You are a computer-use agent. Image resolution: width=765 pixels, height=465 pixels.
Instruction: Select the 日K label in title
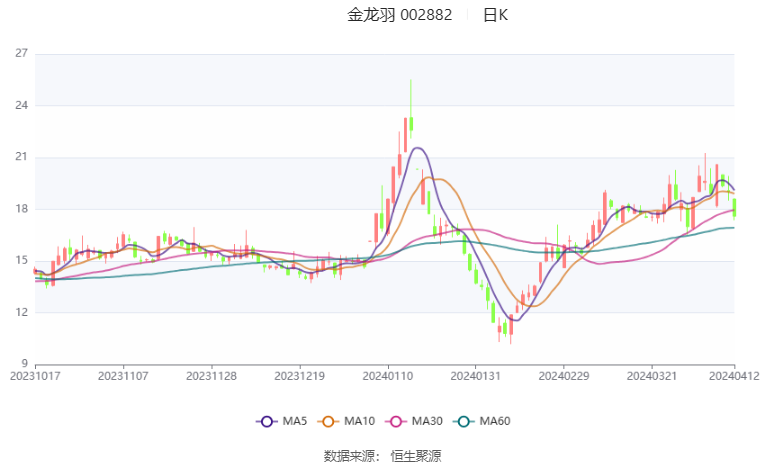point(495,15)
